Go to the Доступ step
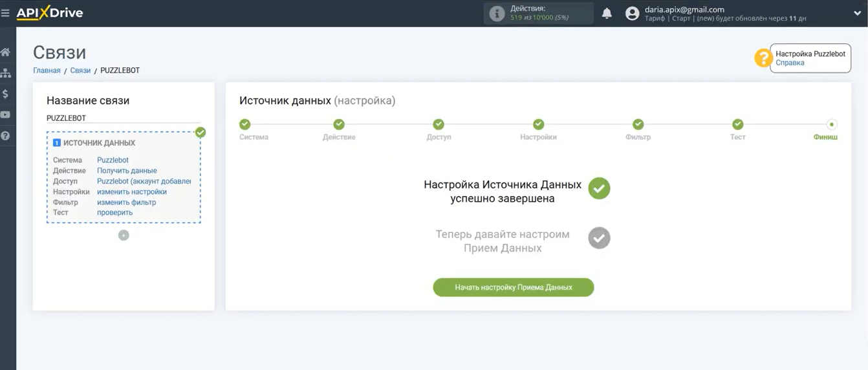 pos(439,124)
